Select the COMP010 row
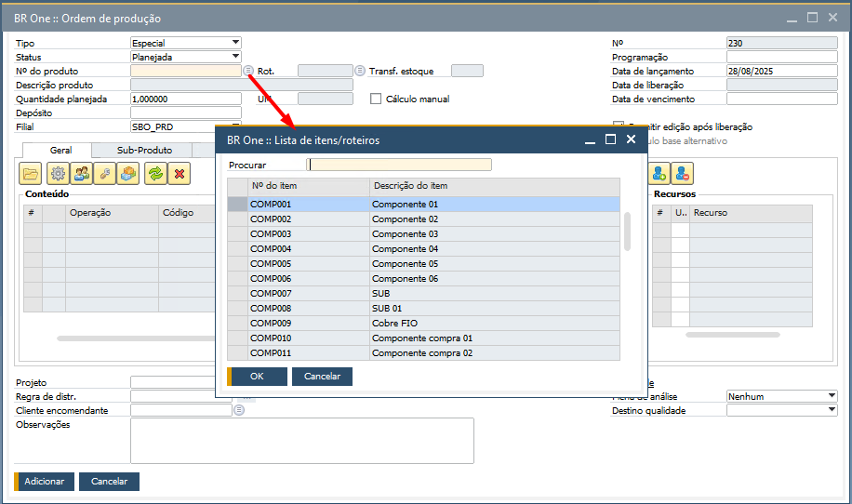 pyautogui.click(x=424, y=338)
